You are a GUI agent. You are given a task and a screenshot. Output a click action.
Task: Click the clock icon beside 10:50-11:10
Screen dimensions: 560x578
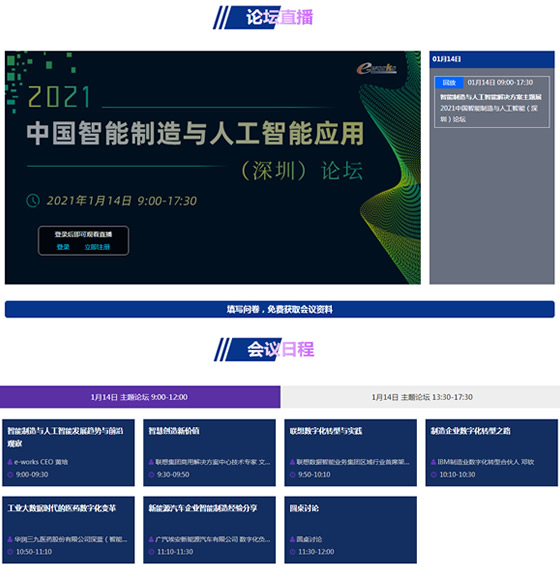[x=10, y=552]
